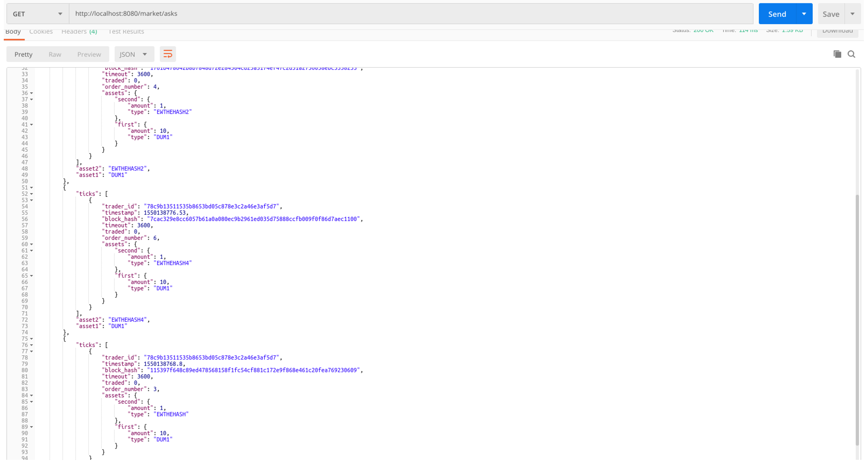Switch to Raw view mode
The width and height of the screenshot is (868, 464).
coord(55,54)
